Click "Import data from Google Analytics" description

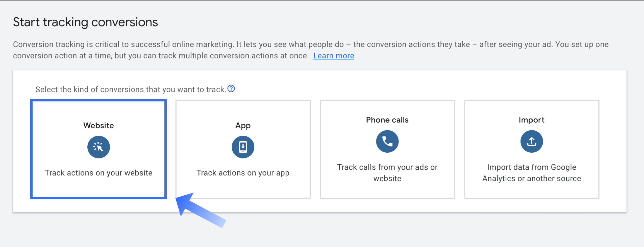[532, 173]
